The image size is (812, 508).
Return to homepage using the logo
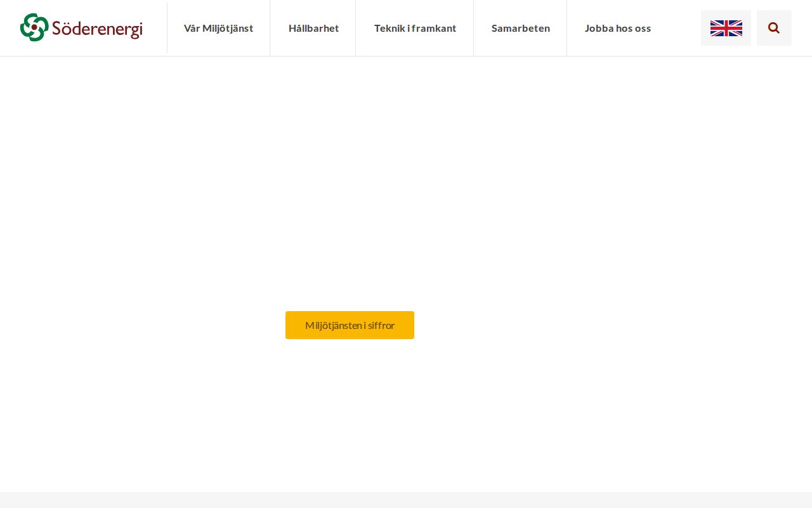tap(81, 28)
